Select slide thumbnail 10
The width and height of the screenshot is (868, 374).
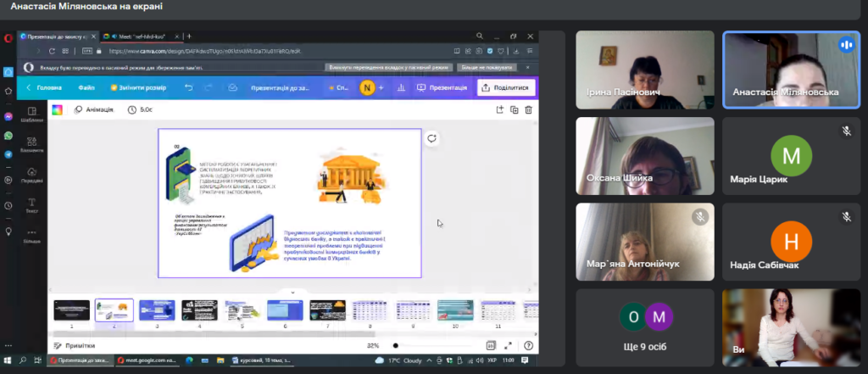coord(455,310)
